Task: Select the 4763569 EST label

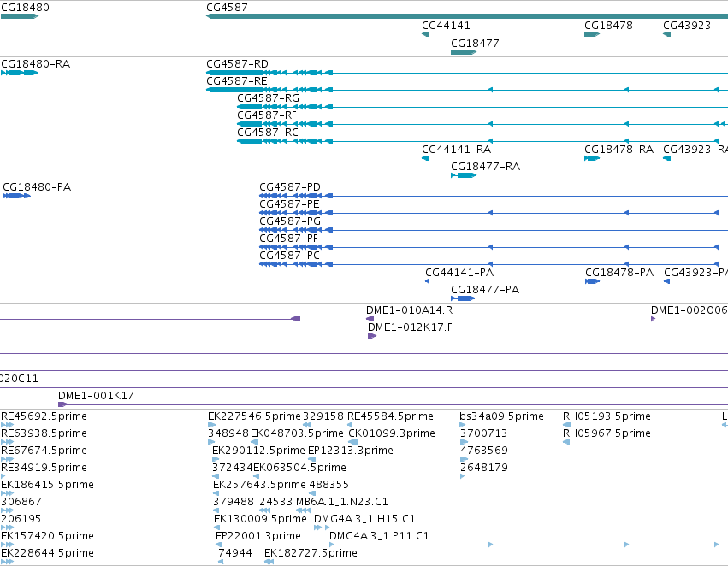Action: [484, 451]
